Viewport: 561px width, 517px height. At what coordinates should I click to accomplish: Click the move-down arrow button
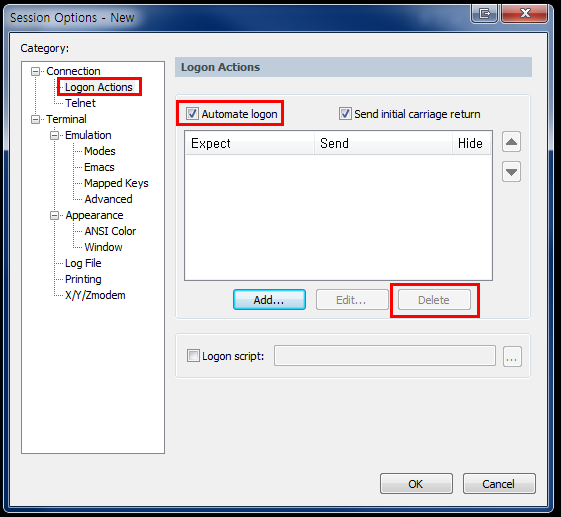(x=511, y=172)
